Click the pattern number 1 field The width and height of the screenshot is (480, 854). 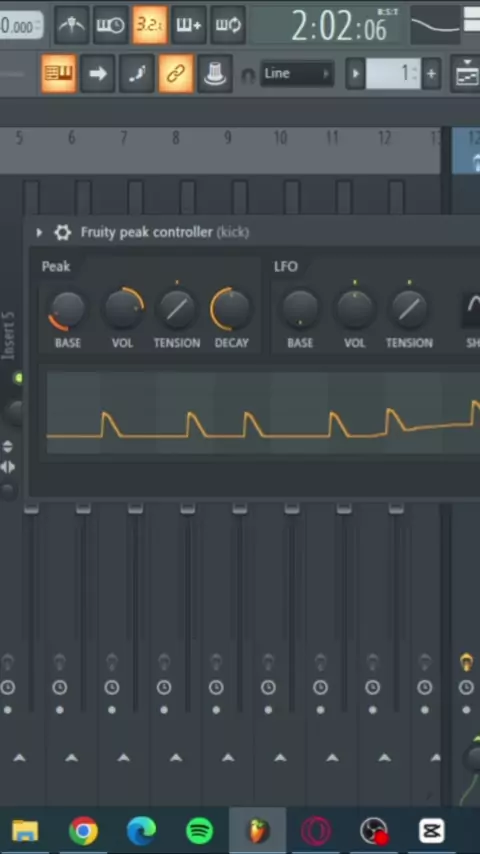[x=393, y=74]
